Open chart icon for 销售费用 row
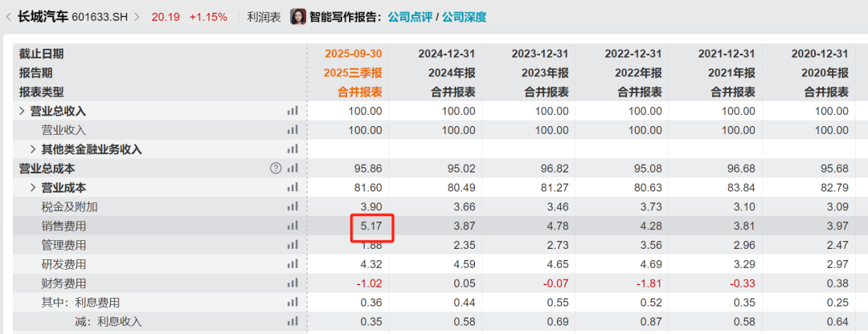The width and height of the screenshot is (868, 334). (293, 226)
